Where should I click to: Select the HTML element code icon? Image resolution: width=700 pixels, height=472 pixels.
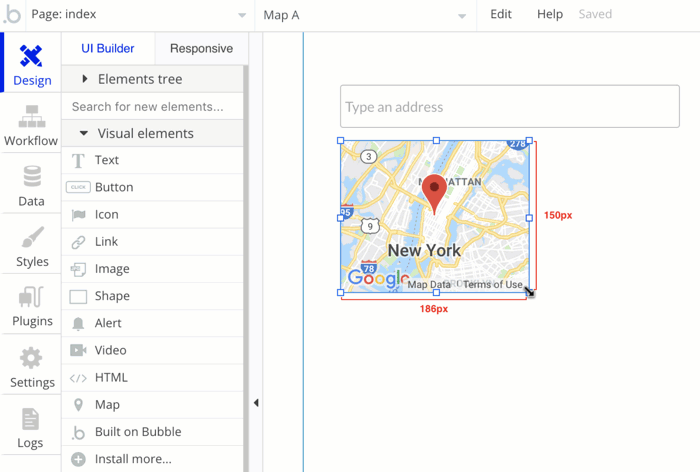tap(78, 378)
